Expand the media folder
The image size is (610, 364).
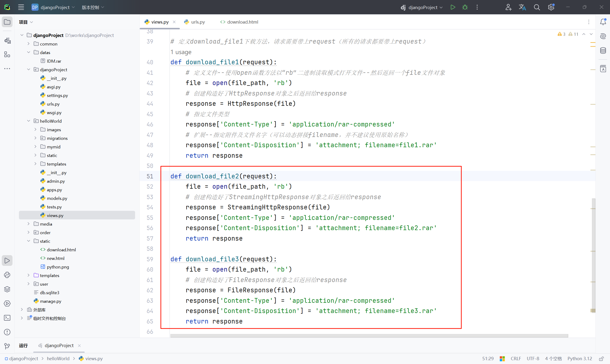[28, 224]
